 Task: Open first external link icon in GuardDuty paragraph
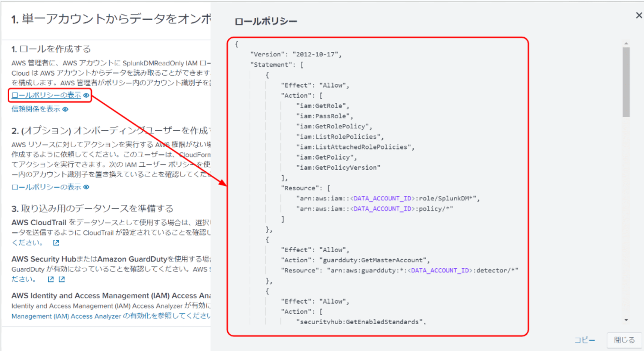click(51, 279)
